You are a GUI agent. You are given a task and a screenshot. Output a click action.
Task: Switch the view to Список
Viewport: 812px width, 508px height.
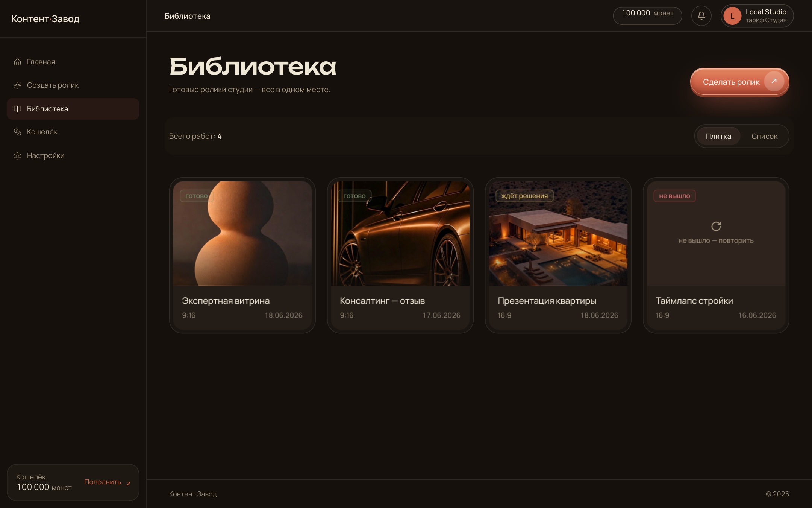click(x=764, y=136)
